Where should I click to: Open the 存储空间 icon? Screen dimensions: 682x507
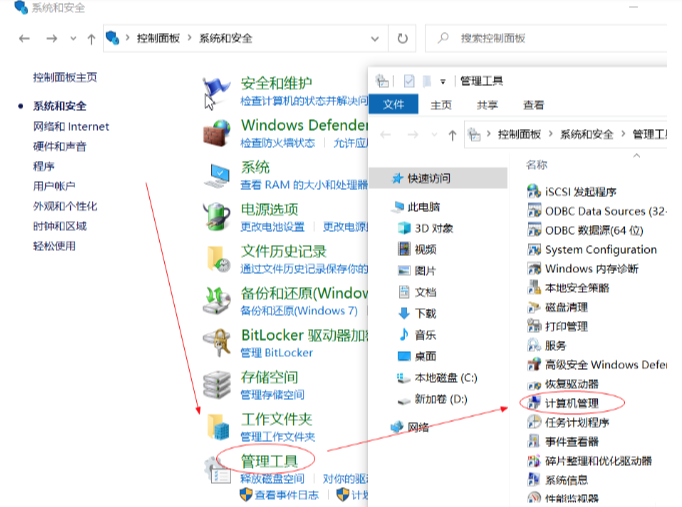tap(216, 383)
